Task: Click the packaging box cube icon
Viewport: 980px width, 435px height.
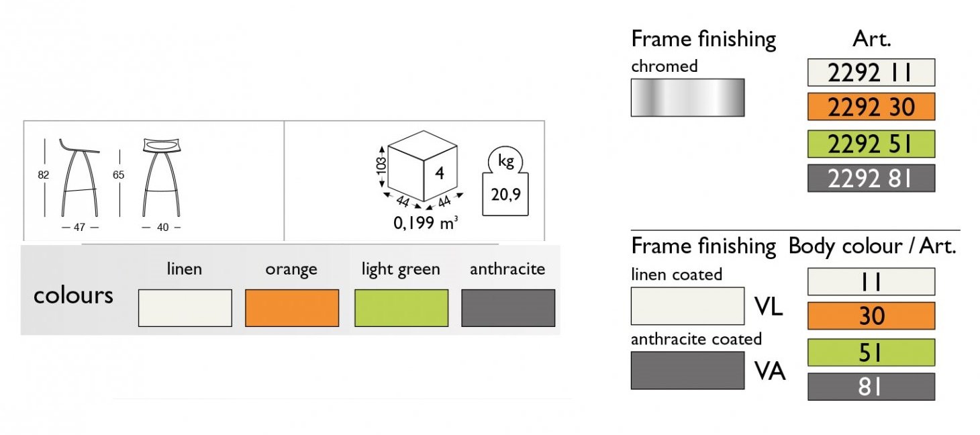Action: 423,170
